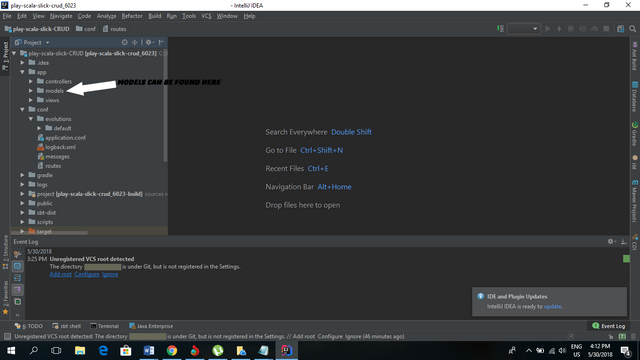Viewport: 640px width, 360px height.
Task: Toggle the Event Log balloon icon
Action: click(17, 266)
